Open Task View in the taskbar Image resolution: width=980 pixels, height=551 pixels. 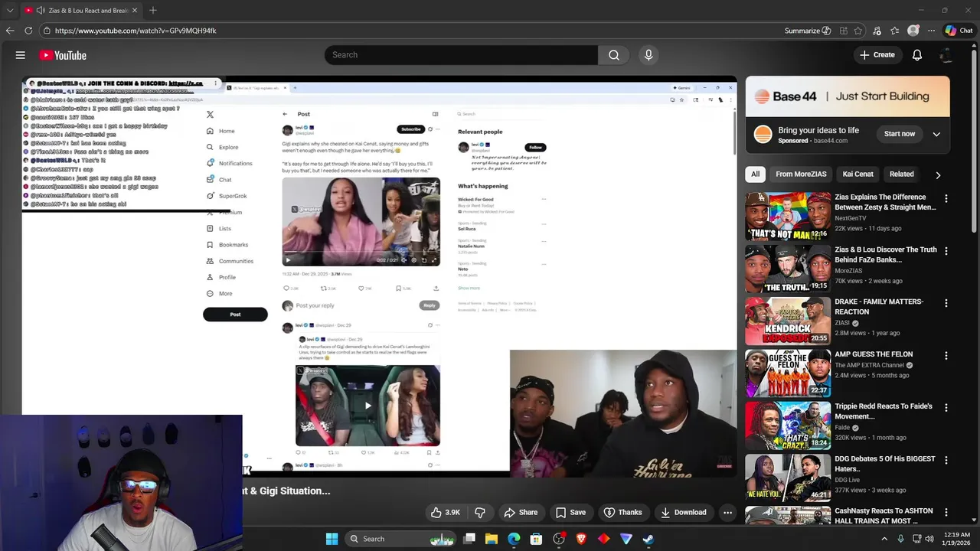469,539
